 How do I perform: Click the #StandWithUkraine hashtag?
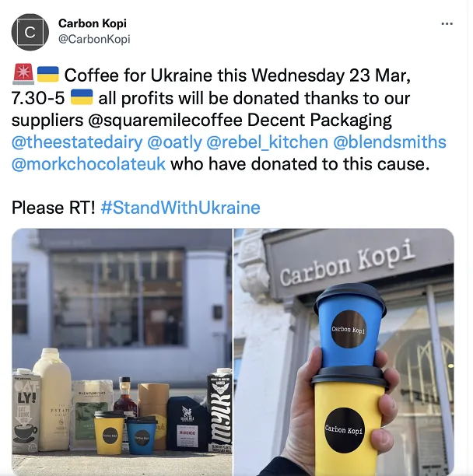point(180,208)
